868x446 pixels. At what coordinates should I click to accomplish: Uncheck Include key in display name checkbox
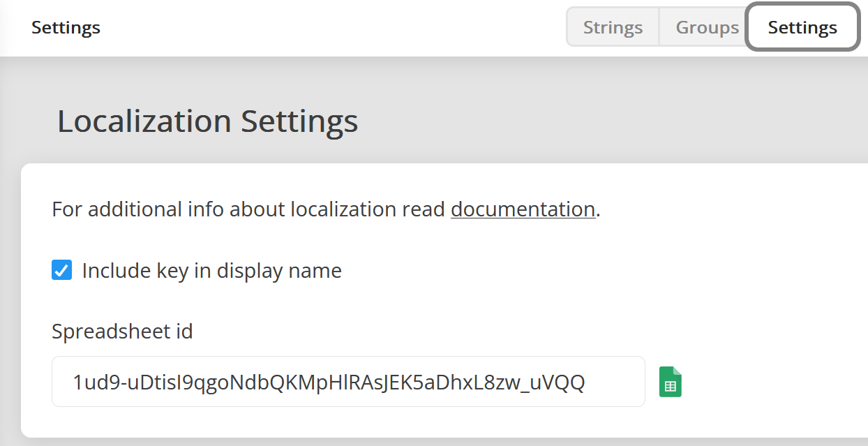[62, 270]
